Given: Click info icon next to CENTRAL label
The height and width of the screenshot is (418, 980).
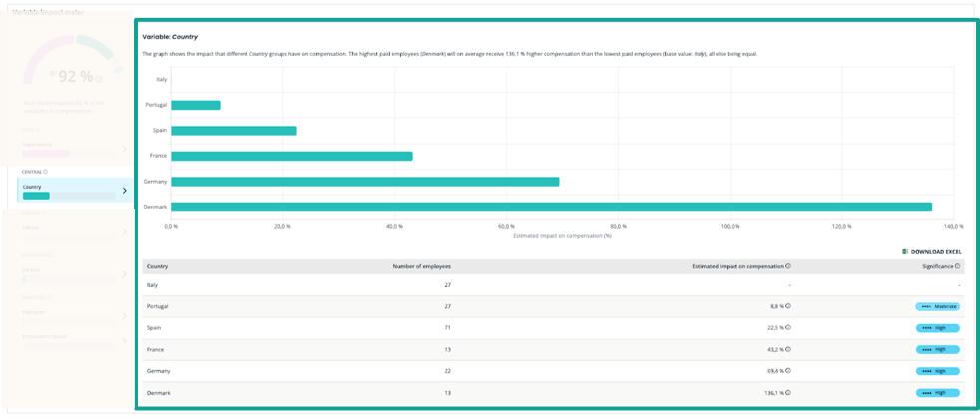Looking at the screenshot, I should (x=46, y=172).
